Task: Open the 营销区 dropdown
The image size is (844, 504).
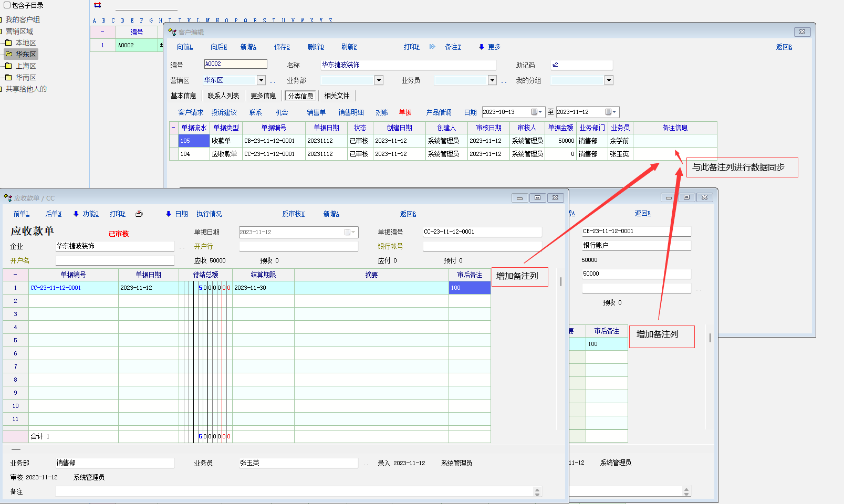Action: (x=261, y=80)
